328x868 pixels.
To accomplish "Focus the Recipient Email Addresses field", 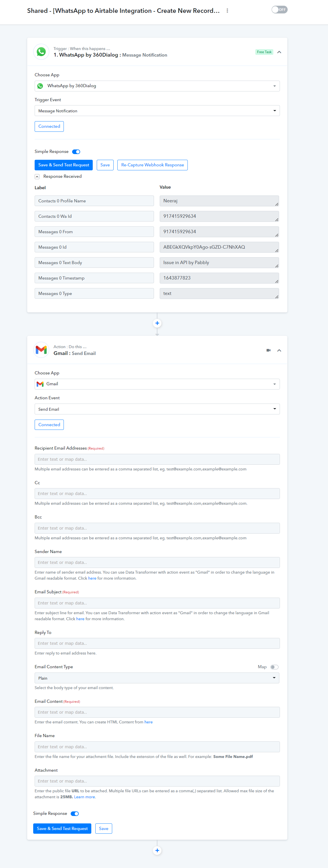I will (x=157, y=459).
